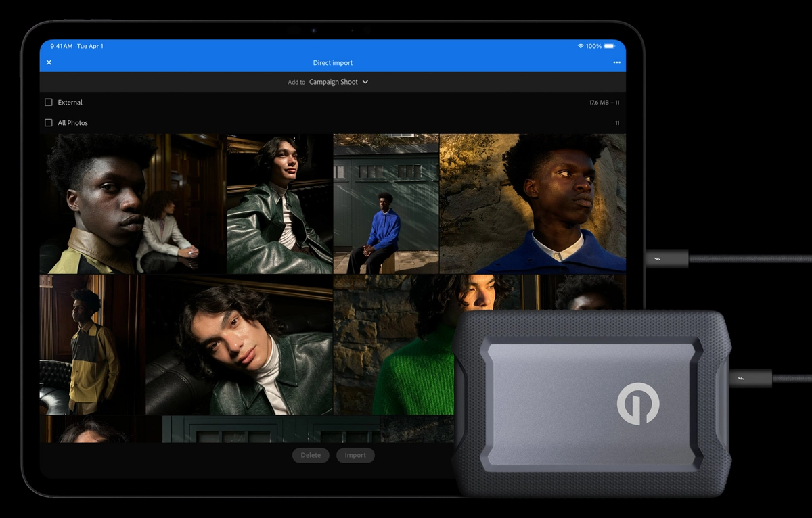Tap the Delete button
Viewport: 812px width, 518px height.
click(x=311, y=455)
